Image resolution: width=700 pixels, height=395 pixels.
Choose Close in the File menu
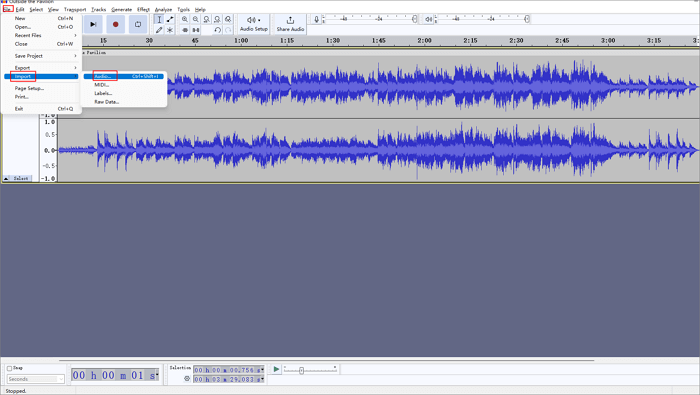click(x=42, y=44)
